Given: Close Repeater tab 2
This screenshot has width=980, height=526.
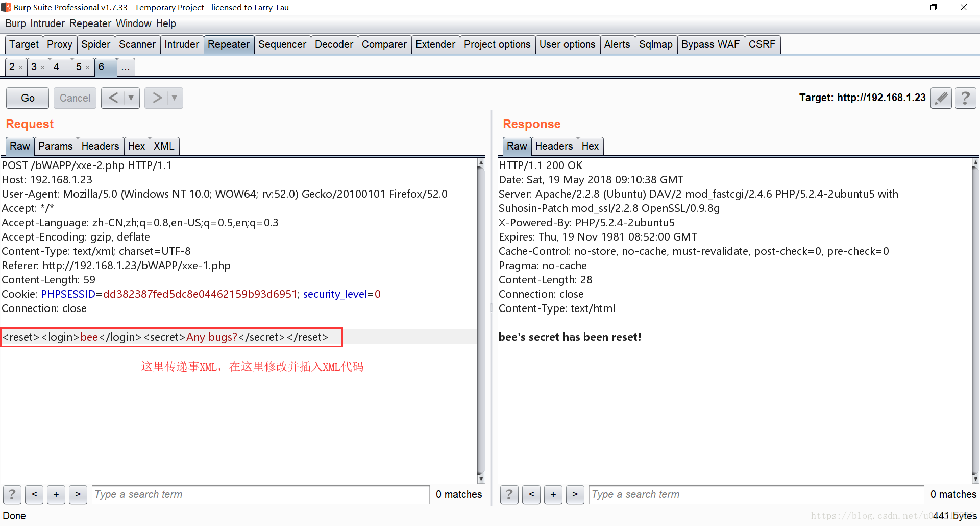Looking at the screenshot, I should point(20,68).
